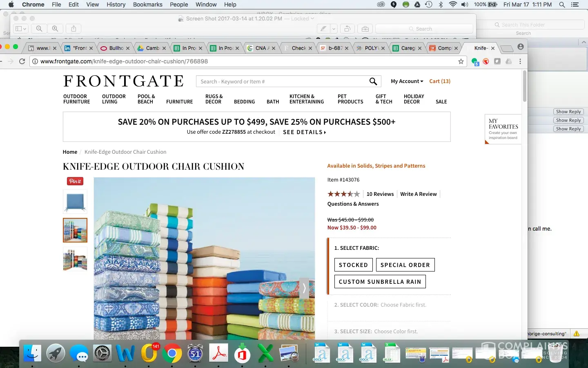Screen dimensions: 588x368
Task: Select the SPECIAL ORDER fabric option
Action: [405, 265]
